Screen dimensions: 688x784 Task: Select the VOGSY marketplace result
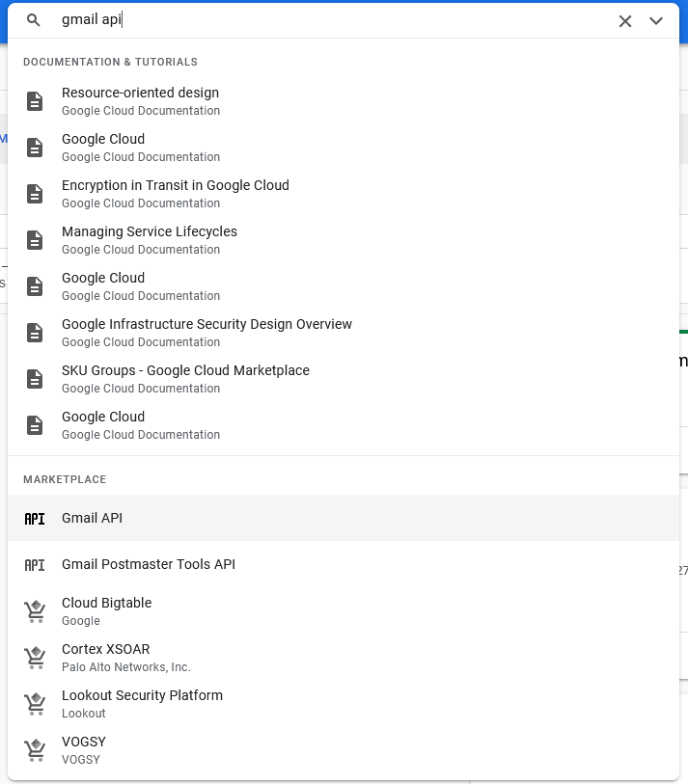pyautogui.click(x=84, y=742)
